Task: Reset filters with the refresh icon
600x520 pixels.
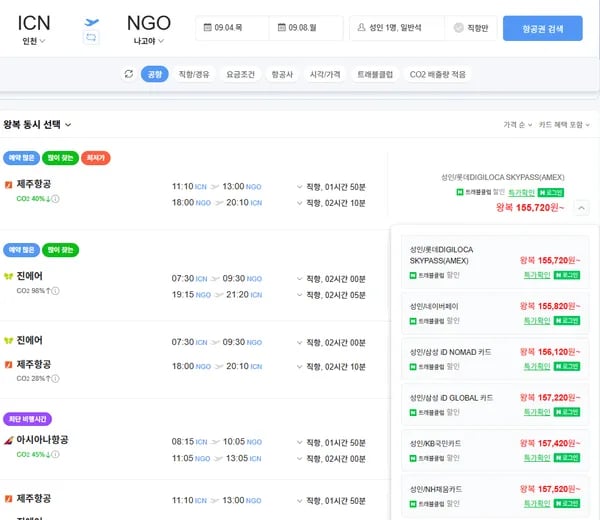Action: pyautogui.click(x=129, y=74)
